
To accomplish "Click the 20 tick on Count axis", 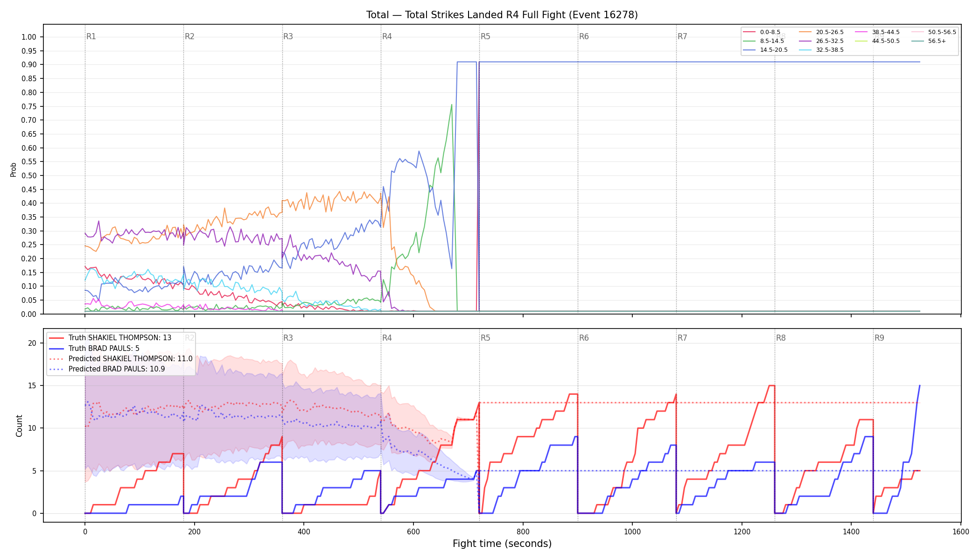I will [x=32, y=343].
